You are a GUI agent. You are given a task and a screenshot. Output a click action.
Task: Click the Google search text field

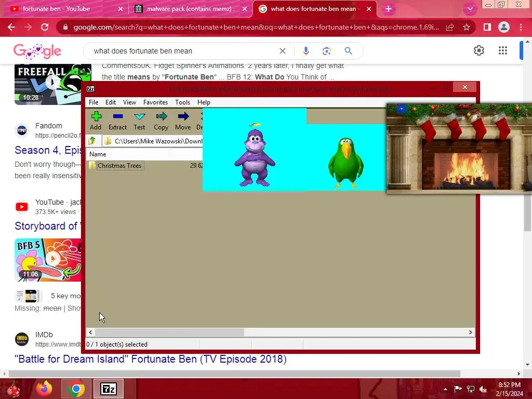pyautogui.click(x=183, y=51)
